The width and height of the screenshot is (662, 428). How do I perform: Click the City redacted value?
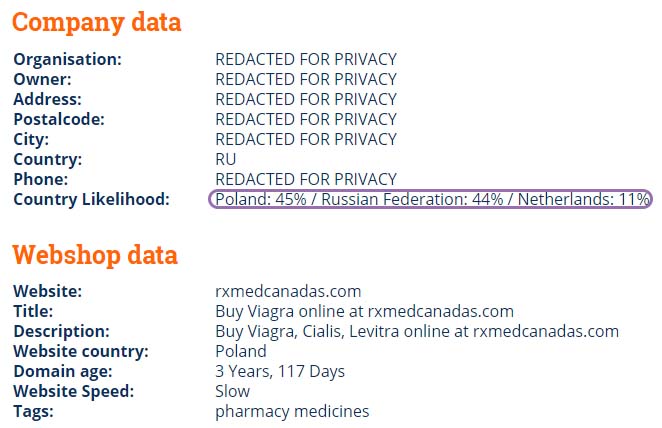pos(306,139)
